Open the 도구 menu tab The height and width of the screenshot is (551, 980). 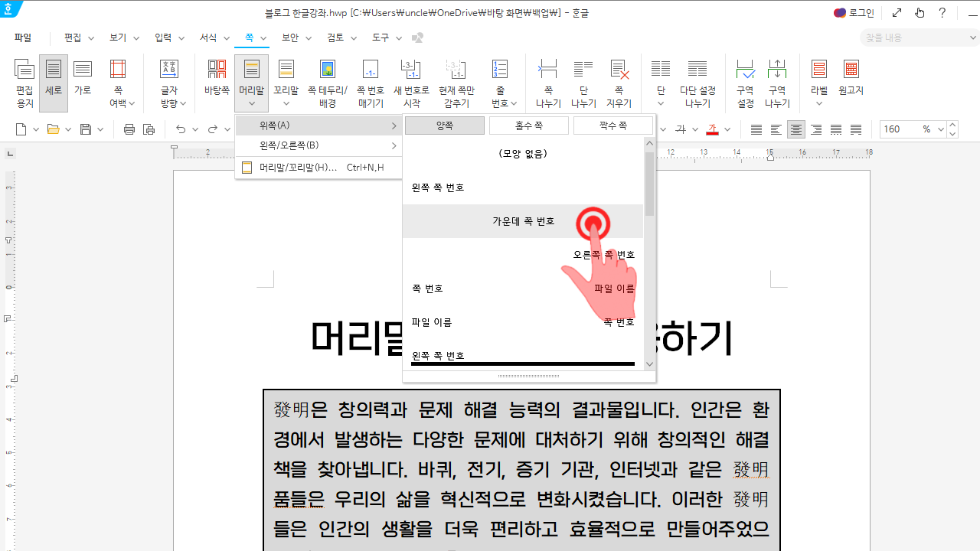point(381,37)
